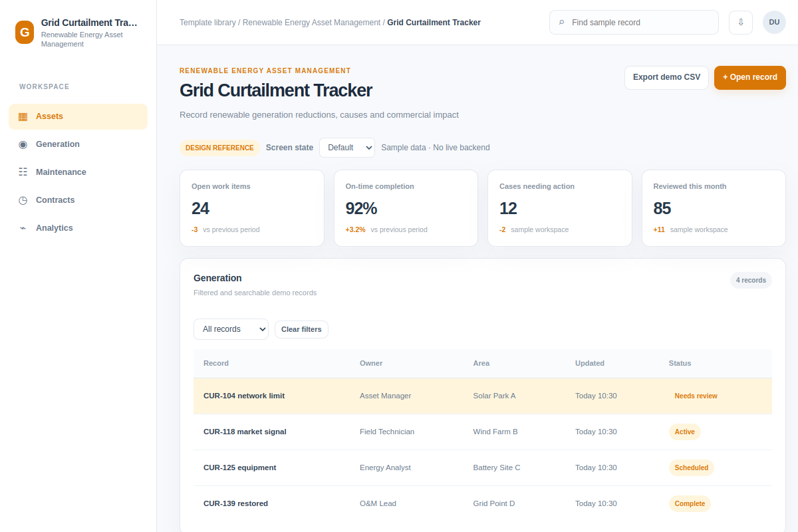The width and height of the screenshot is (798, 532).
Task: Follow Renewable Energy Asset Management breadcrumb
Action: tap(311, 23)
